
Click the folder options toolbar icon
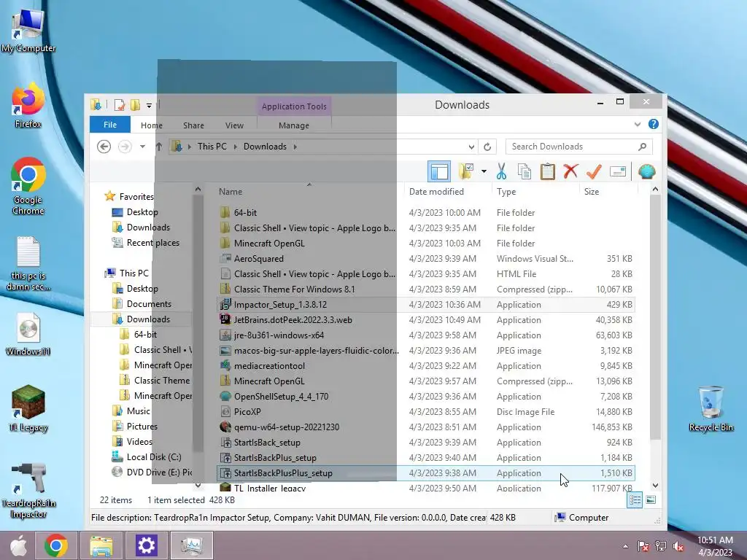(x=466, y=171)
